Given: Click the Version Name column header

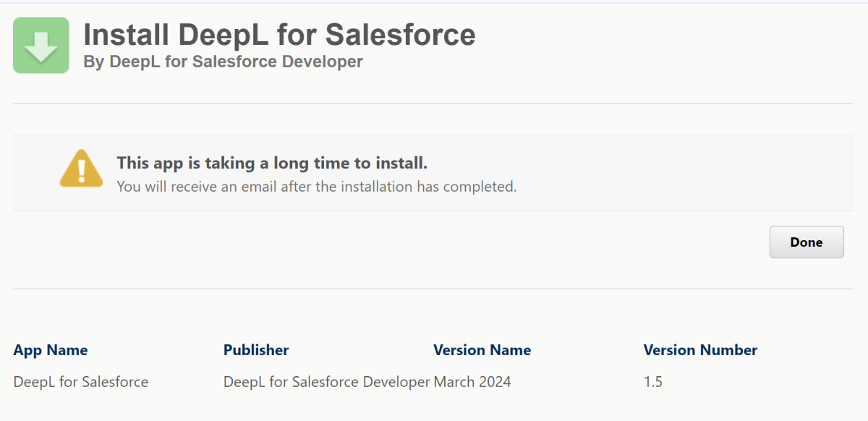Looking at the screenshot, I should coord(482,350).
